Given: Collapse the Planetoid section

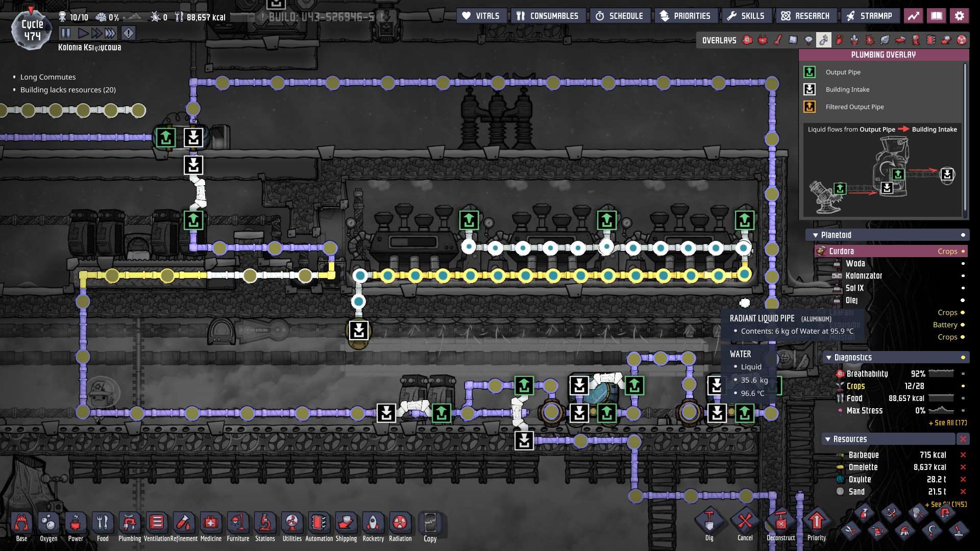Looking at the screenshot, I should click(815, 235).
